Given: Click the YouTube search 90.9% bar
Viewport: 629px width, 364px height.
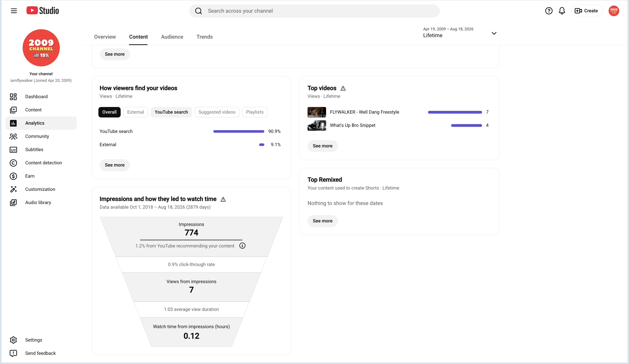Looking at the screenshot, I should pyautogui.click(x=239, y=131).
